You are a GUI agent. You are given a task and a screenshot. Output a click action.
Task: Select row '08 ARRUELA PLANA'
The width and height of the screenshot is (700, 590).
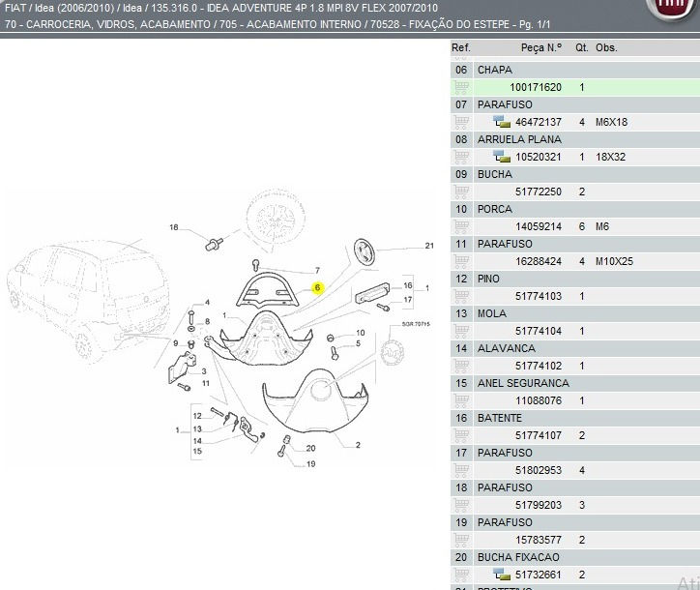[x=575, y=139]
